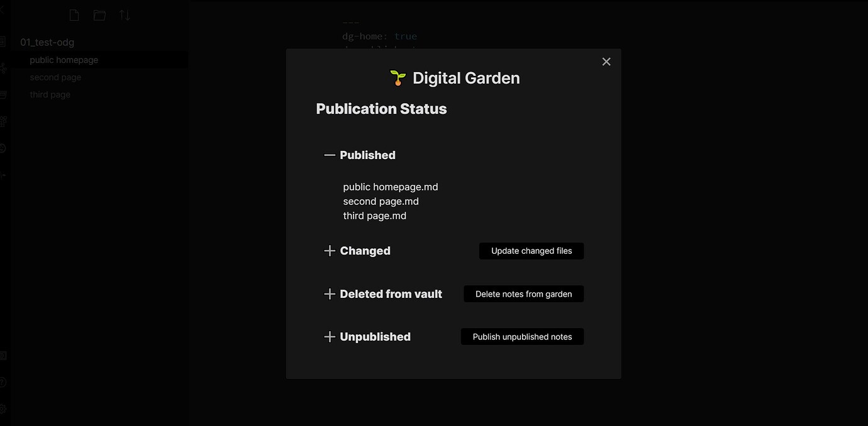Click the Digital Garden seedling icon

tap(398, 77)
